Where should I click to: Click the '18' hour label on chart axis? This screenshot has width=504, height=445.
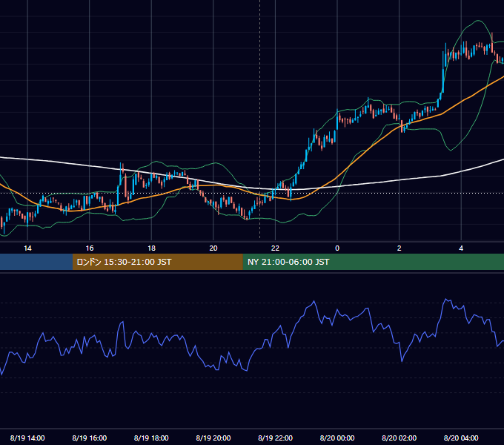151,248
